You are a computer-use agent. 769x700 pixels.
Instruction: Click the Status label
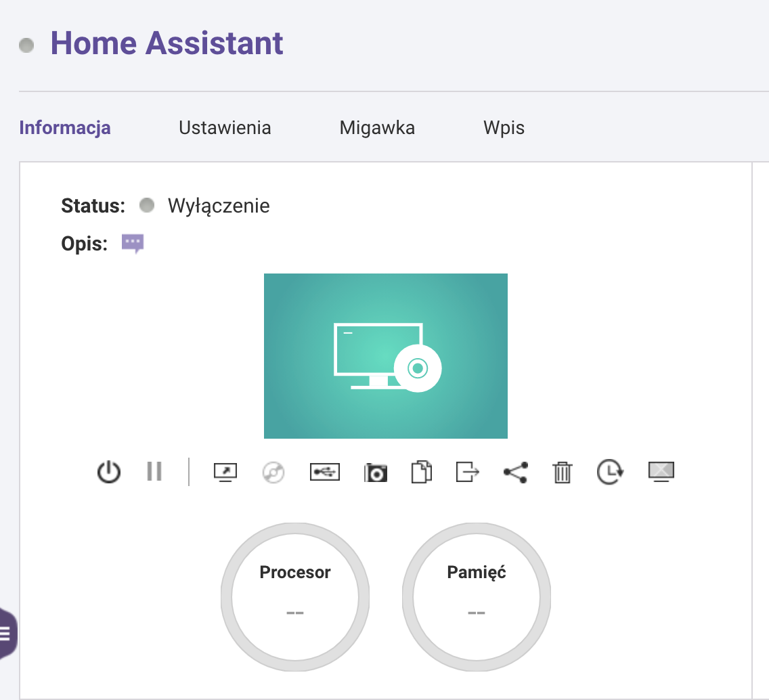(x=93, y=206)
